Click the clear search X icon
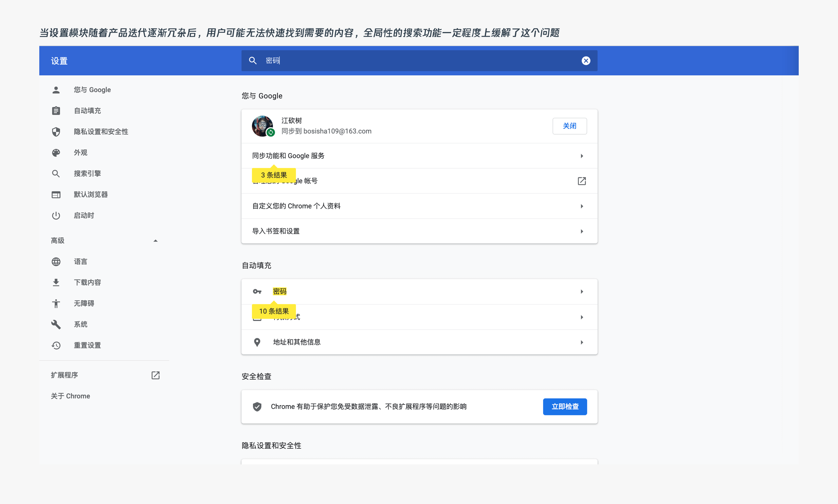This screenshot has height=504, width=838. (x=586, y=61)
